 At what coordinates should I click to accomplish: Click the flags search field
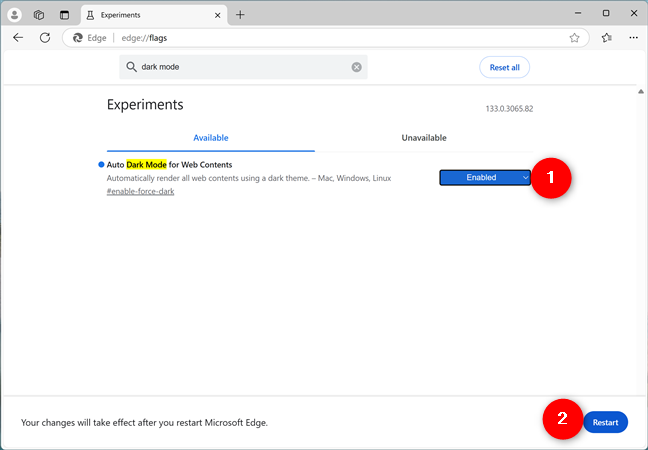(243, 67)
